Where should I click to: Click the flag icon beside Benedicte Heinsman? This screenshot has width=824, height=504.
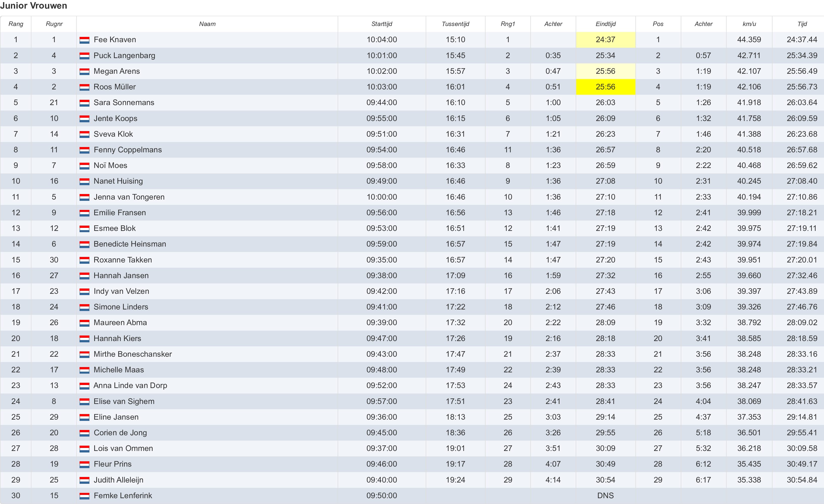84,245
